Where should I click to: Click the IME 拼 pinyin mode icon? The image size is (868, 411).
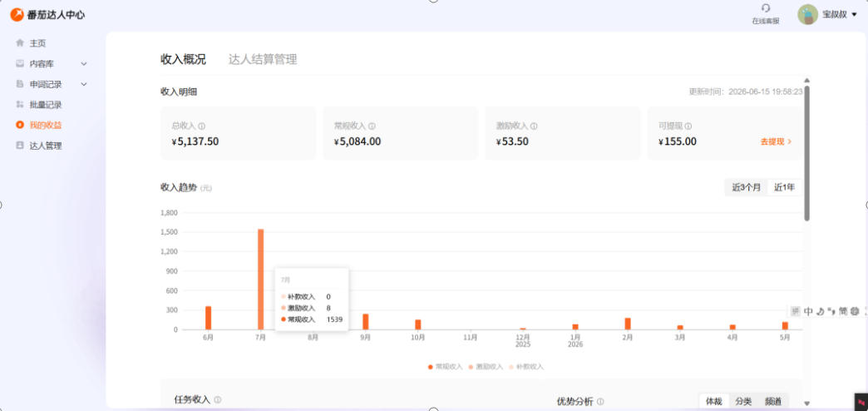click(x=795, y=311)
